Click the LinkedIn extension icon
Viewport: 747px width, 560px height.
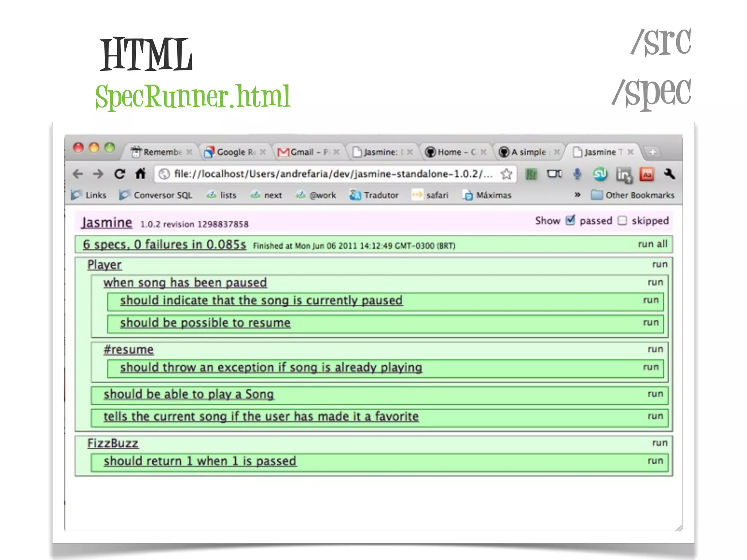point(624,175)
